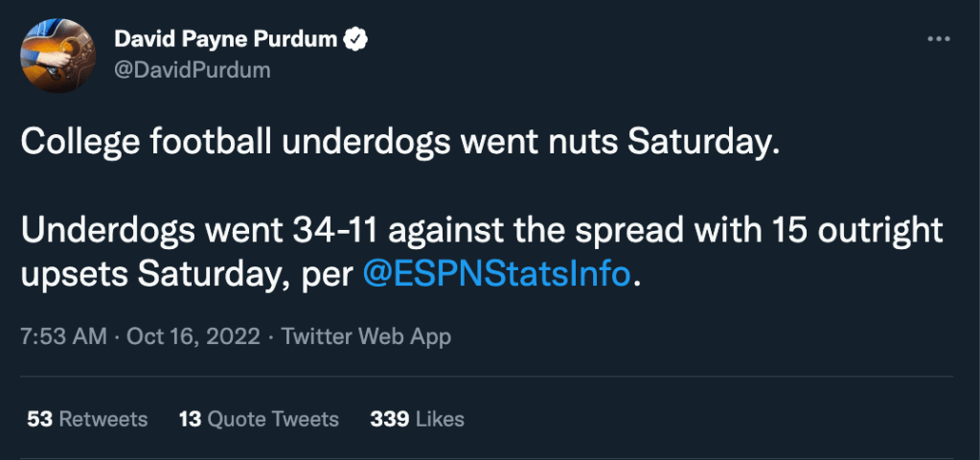Click the number 339 like count
This screenshot has height=460, width=980.
click(x=390, y=419)
